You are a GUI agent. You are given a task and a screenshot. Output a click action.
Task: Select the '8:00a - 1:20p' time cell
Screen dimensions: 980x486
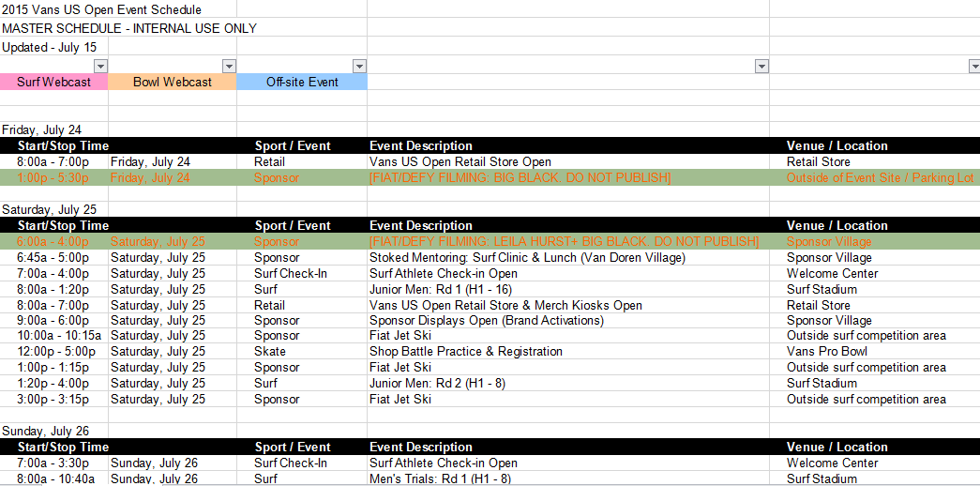53,290
